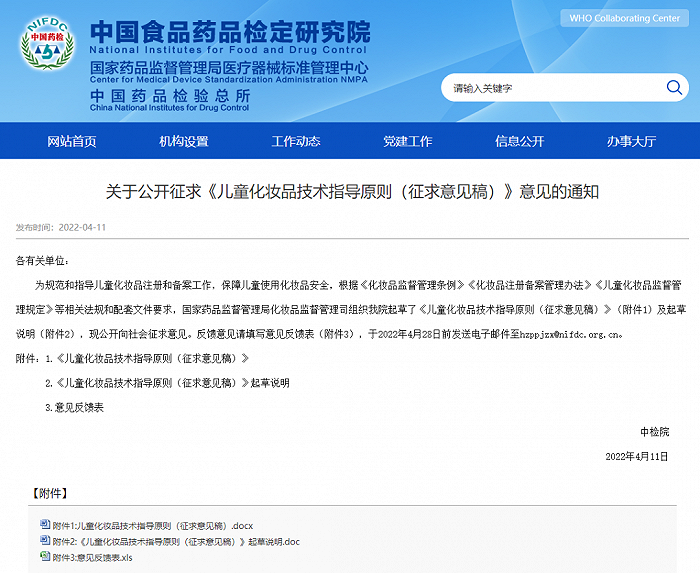
Task: Click the WHO Collaborating Center badge
Action: pos(625,18)
